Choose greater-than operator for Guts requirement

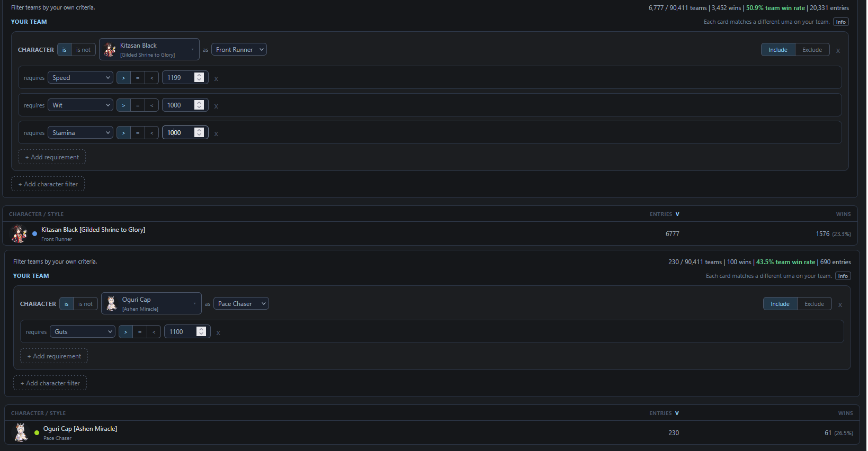pyautogui.click(x=126, y=332)
